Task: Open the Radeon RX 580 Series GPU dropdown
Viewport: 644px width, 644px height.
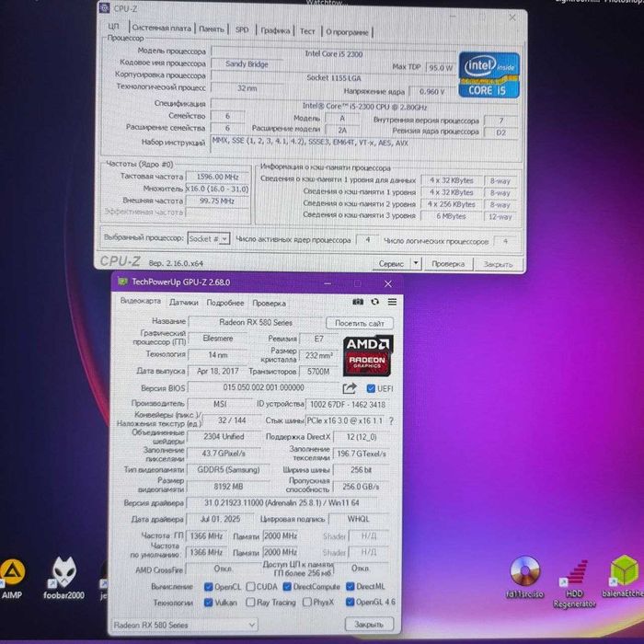Action: 184,625
